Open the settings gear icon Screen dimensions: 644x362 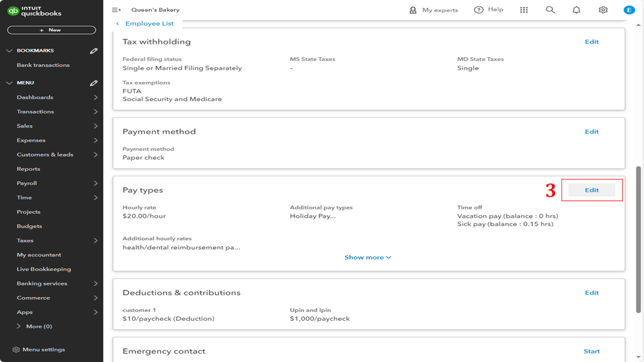603,10
